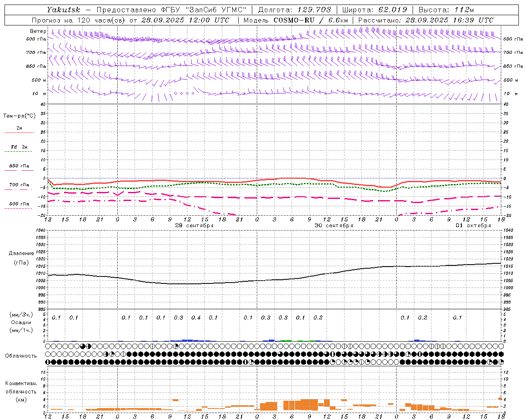Click the 'Облачность' cloud cover label
This screenshot has width=525, height=420.
21,356
